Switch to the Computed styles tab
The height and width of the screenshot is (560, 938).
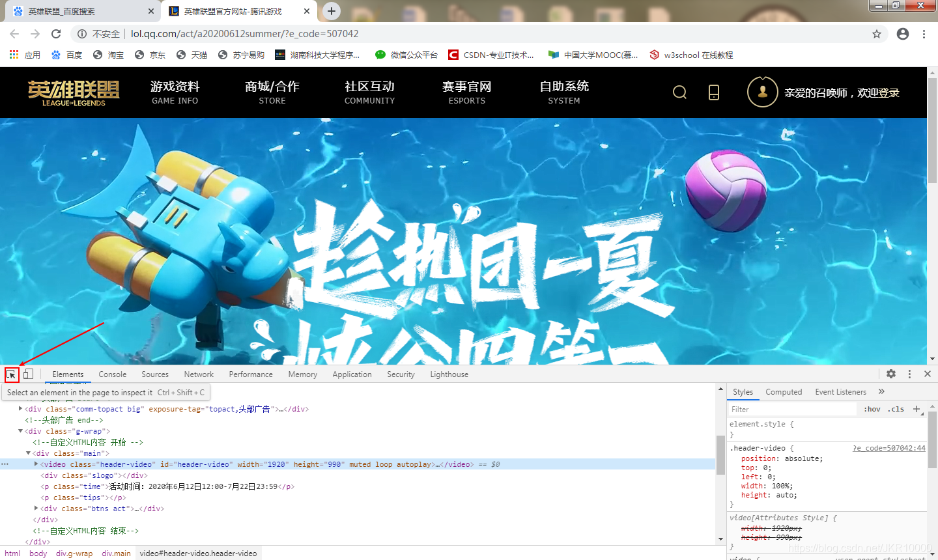(784, 392)
